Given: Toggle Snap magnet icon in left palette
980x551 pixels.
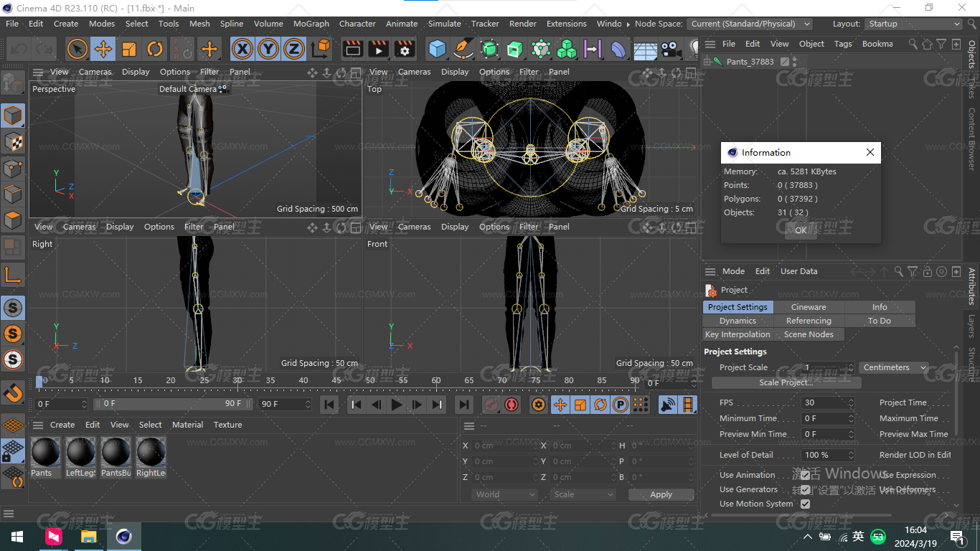Looking at the screenshot, I should (x=13, y=393).
